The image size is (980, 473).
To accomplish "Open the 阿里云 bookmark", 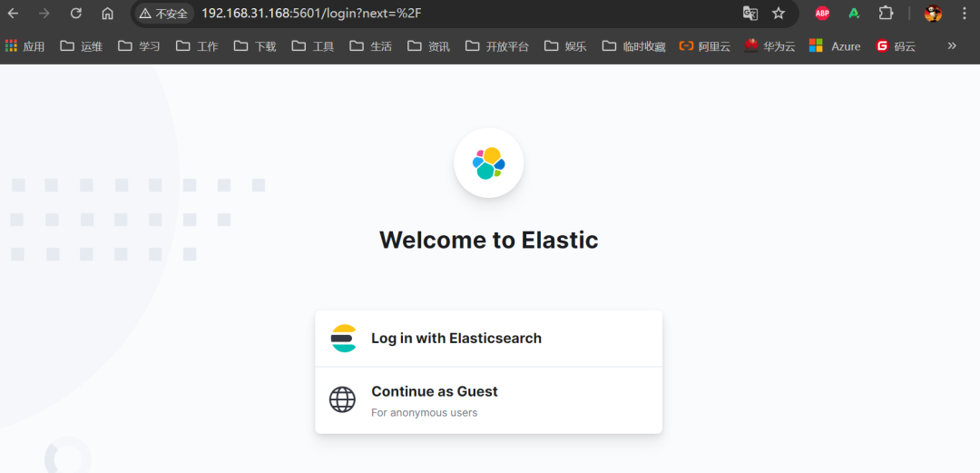I will (x=705, y=45).
